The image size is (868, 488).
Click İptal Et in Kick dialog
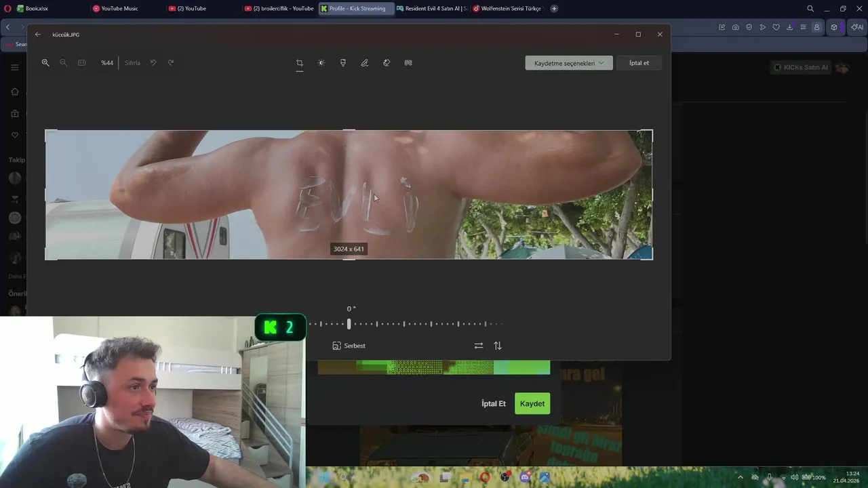point(494,403)
